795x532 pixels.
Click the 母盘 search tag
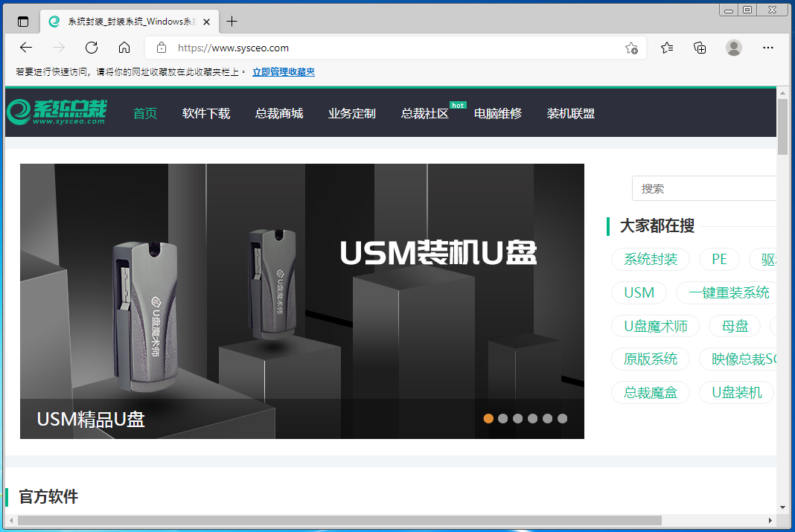(735, 327)
